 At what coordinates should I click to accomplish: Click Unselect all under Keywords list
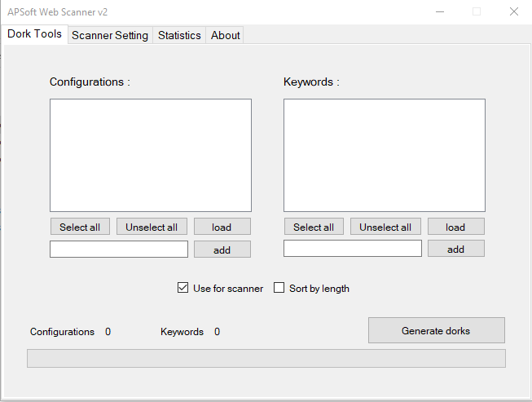[385, 227]
